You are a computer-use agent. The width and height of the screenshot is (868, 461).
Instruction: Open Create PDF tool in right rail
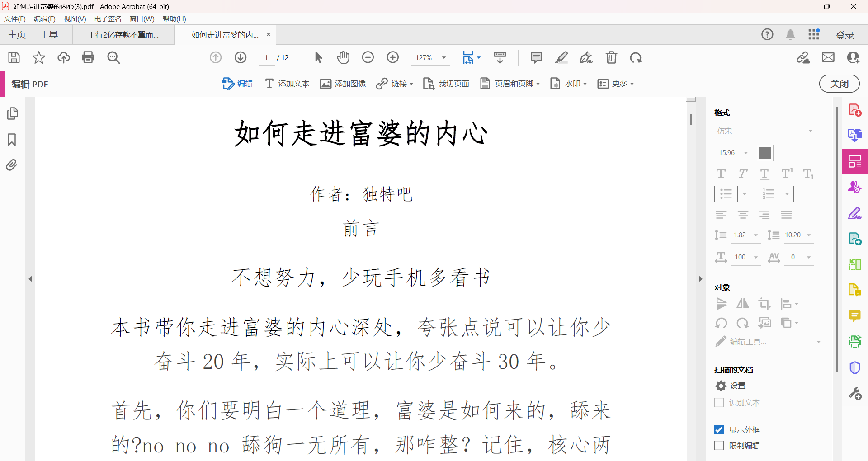[x=855, y=110]
